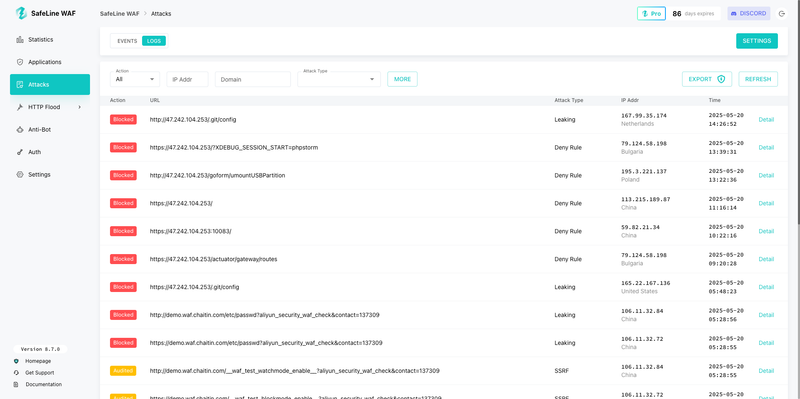
Task: Open the Attack Type dropdown
Action: [x=339, y=79]
